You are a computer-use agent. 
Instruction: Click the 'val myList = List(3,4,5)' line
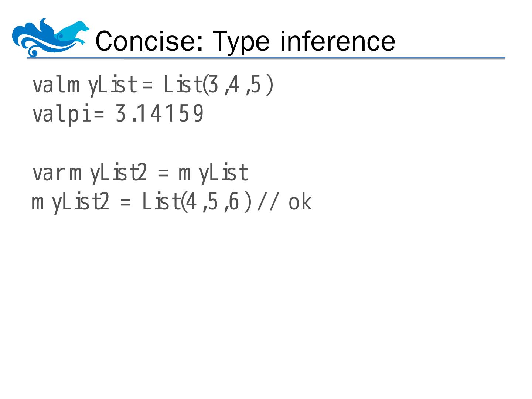(x=153, y=85)
